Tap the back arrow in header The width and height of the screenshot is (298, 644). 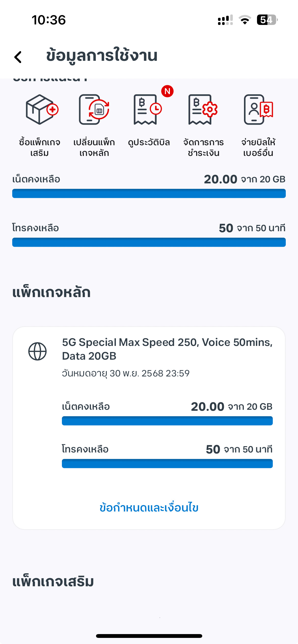(x=18, y=57)
